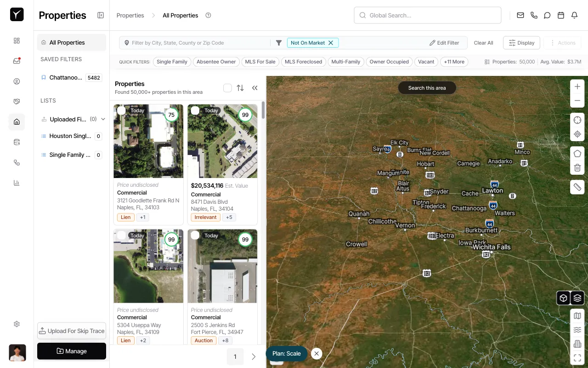
Task: Focus the Global Search field
Action: tap(427, 15)
